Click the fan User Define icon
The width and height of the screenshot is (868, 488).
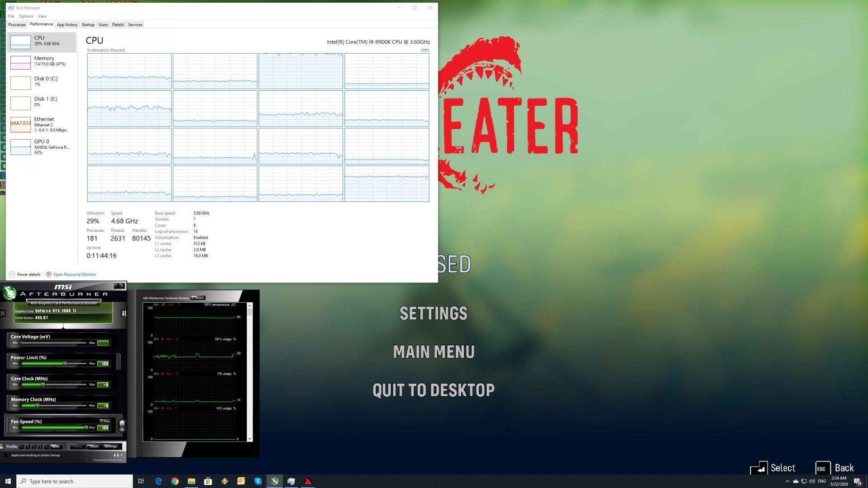click(122, 425)
